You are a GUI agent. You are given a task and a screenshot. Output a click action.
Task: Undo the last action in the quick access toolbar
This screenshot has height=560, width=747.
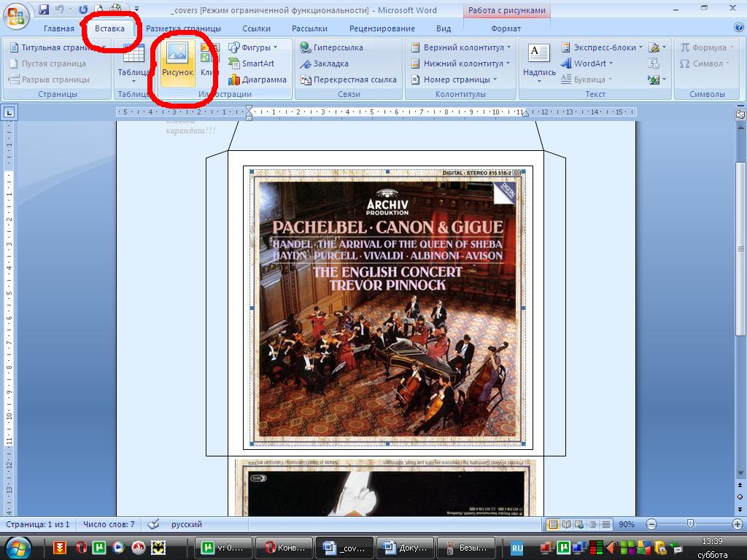[x=60, y=9]
